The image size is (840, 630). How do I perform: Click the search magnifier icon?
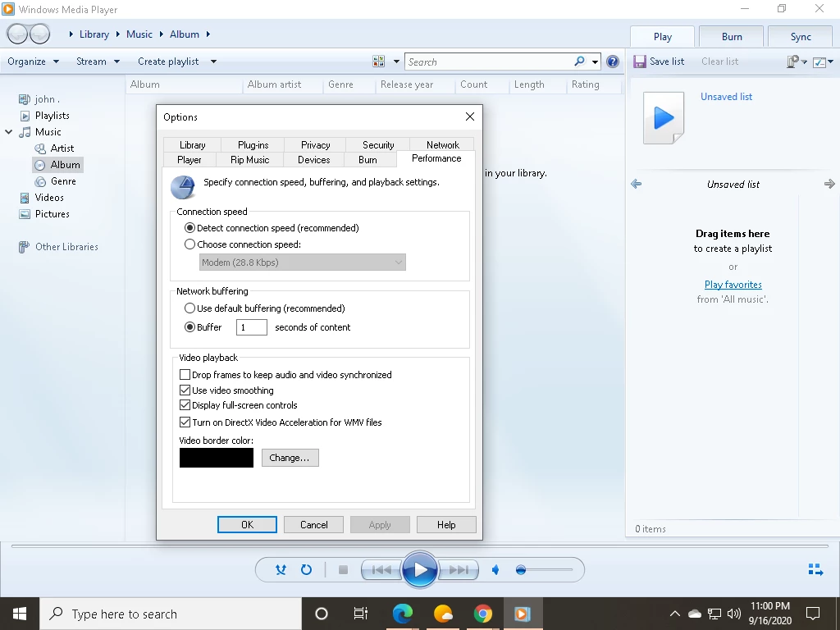579,62
